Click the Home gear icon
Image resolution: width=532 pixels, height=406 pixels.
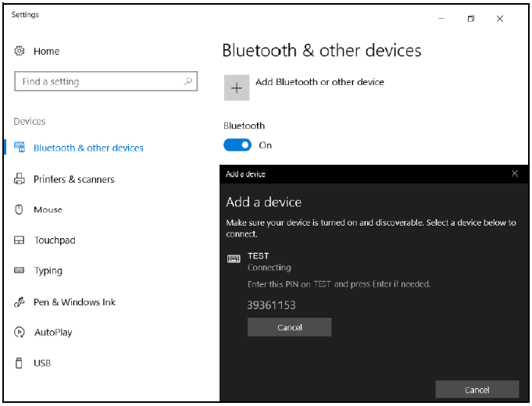pos(20,52)
